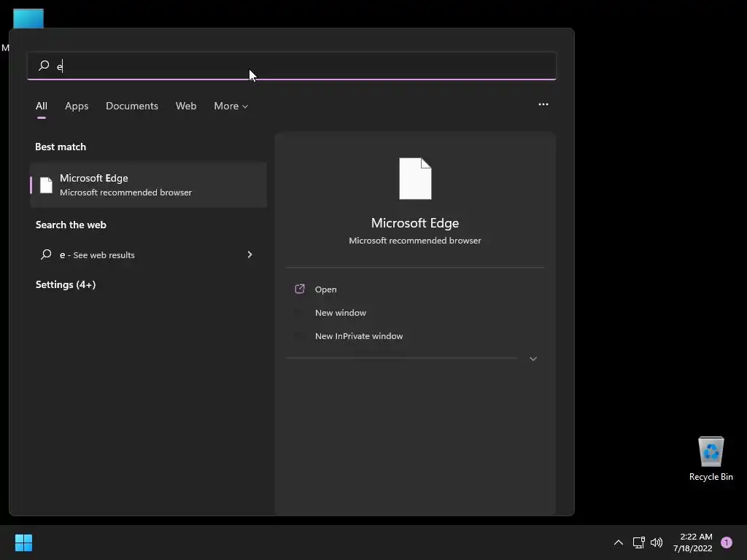Click the Search the web heading

point(71,225)
